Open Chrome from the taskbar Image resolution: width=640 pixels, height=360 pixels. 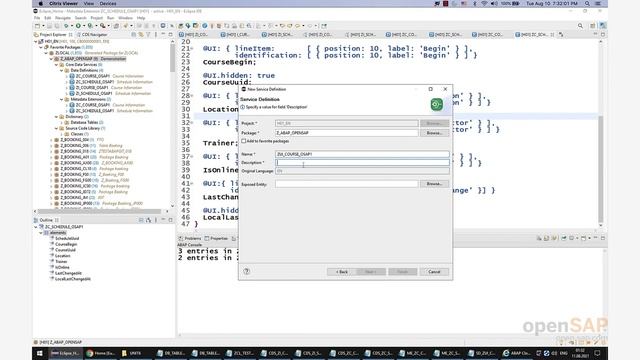(x=100, y=353)
